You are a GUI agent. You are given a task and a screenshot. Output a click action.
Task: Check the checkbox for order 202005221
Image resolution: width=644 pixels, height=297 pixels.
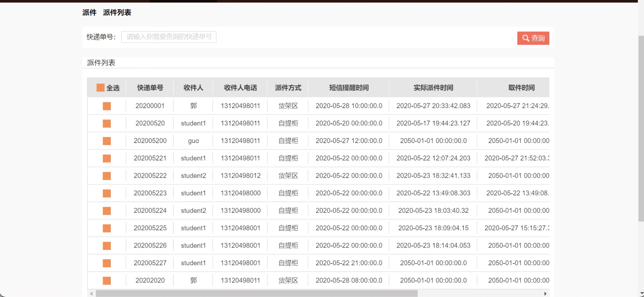(x=107, y=158)
